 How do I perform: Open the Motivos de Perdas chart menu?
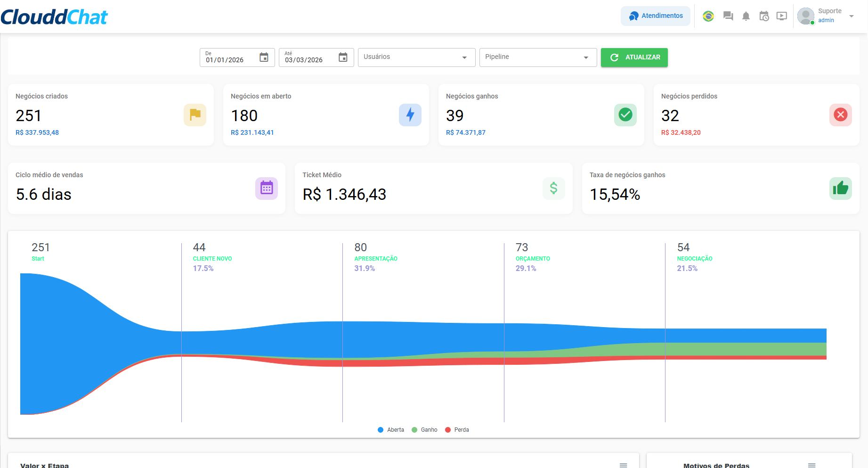[x=812, y=465]
